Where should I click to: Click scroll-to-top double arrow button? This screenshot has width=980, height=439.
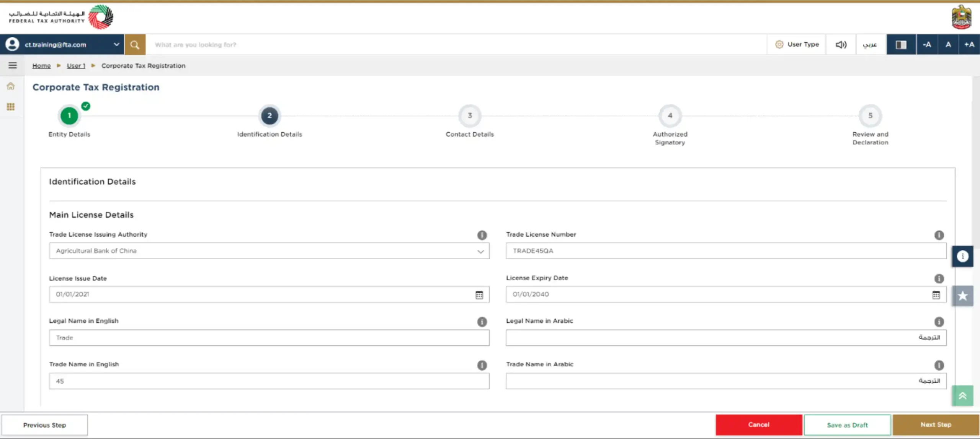click(x=962, y=396)
